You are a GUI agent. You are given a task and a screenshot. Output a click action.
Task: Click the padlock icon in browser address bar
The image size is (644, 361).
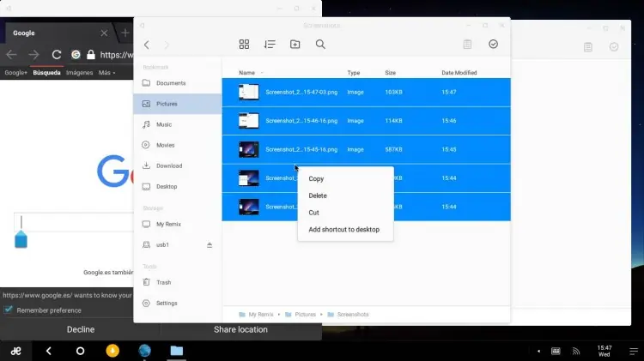coord(91,55)
